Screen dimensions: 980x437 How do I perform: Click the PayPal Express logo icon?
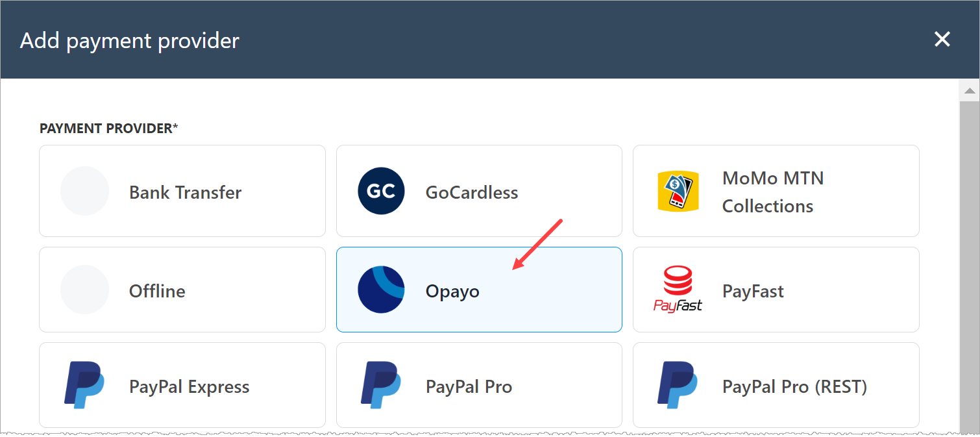click(x=84, y=385)
